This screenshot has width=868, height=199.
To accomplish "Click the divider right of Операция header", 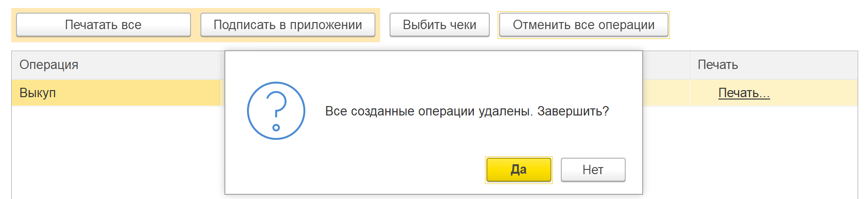I will point(221,65).
